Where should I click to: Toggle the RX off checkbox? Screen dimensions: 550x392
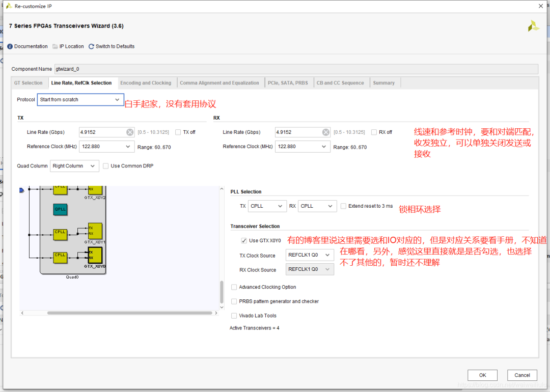click(x=374, y=132)
